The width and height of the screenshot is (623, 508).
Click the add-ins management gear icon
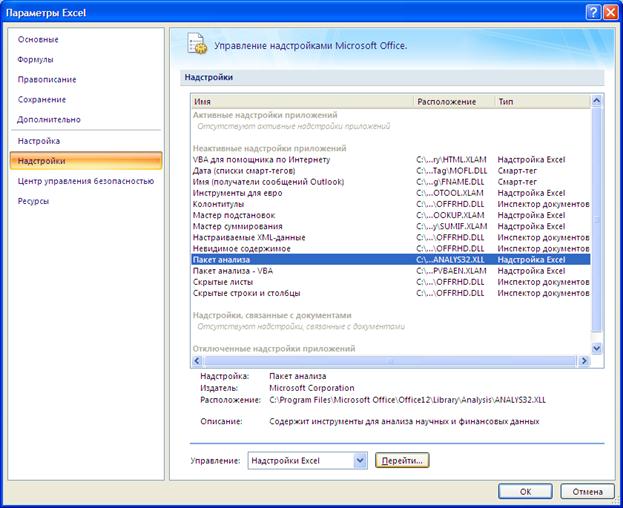(197, 44)
